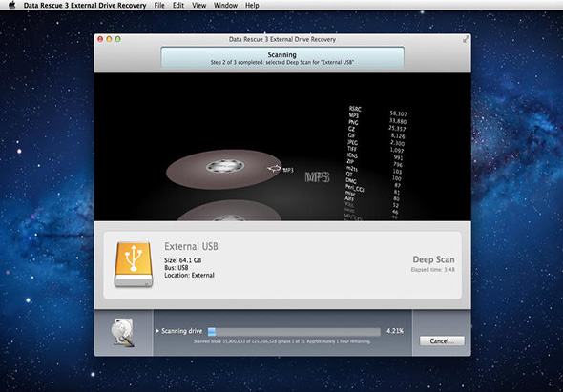The width and height of the screenshot is (563, 392).
Task: Click the 33,880 file count
Action: point(398,121)
